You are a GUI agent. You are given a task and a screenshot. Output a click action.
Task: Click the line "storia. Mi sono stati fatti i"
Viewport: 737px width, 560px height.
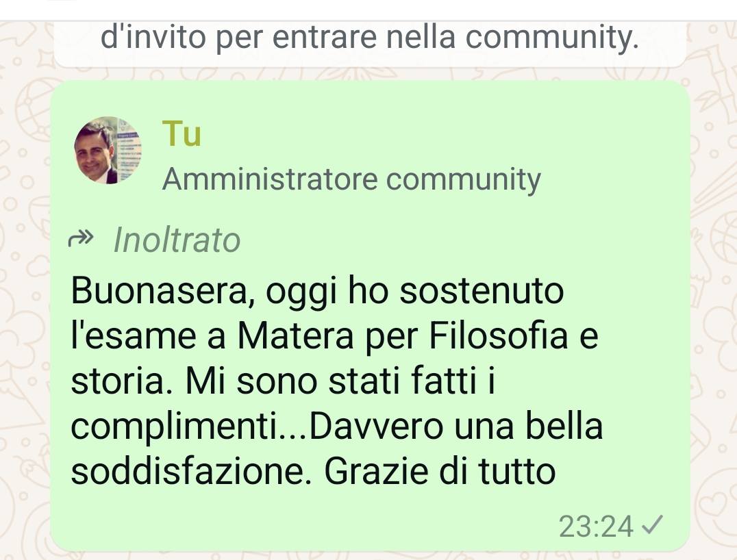point(283,381)
